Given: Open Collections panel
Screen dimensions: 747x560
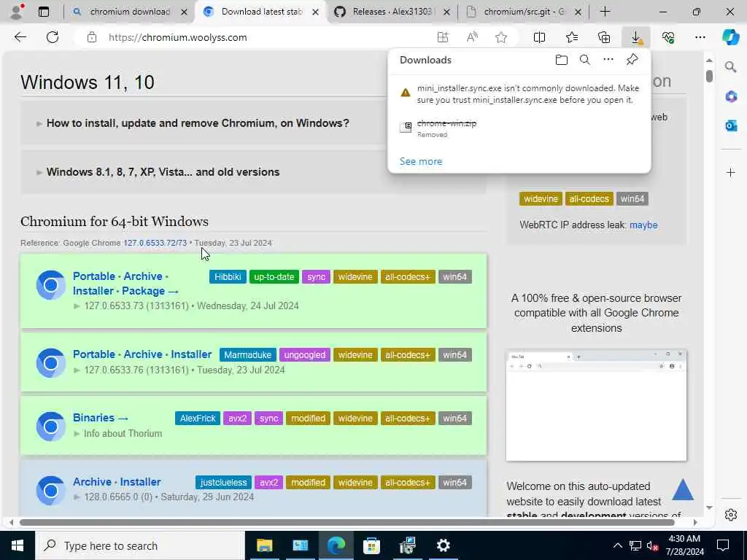Looking at the screenshot, I should [604, 37].
